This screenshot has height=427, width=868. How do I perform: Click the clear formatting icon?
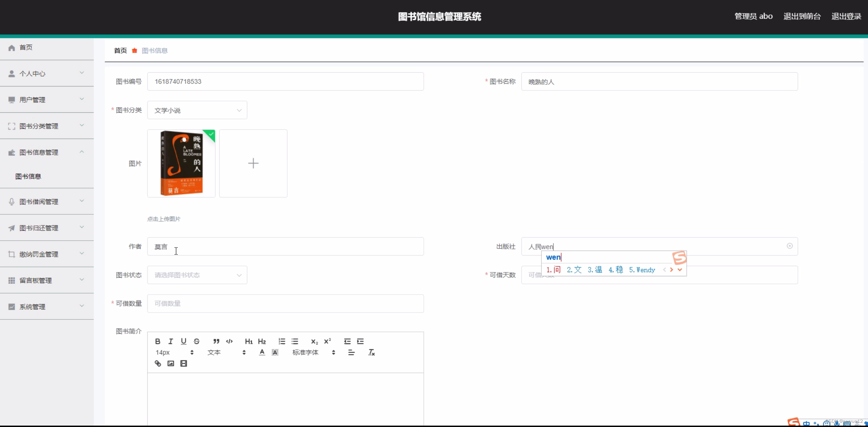point(371,352)
